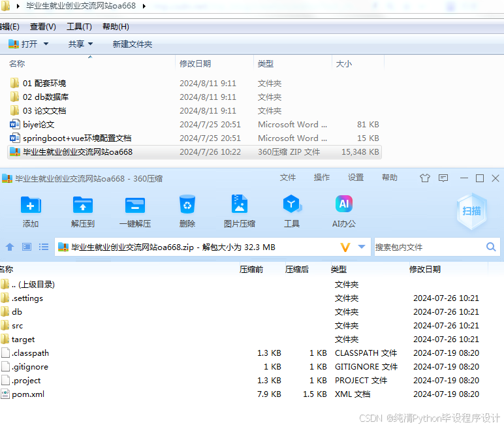Open the 帮助 menu in 360压缩

390,178
